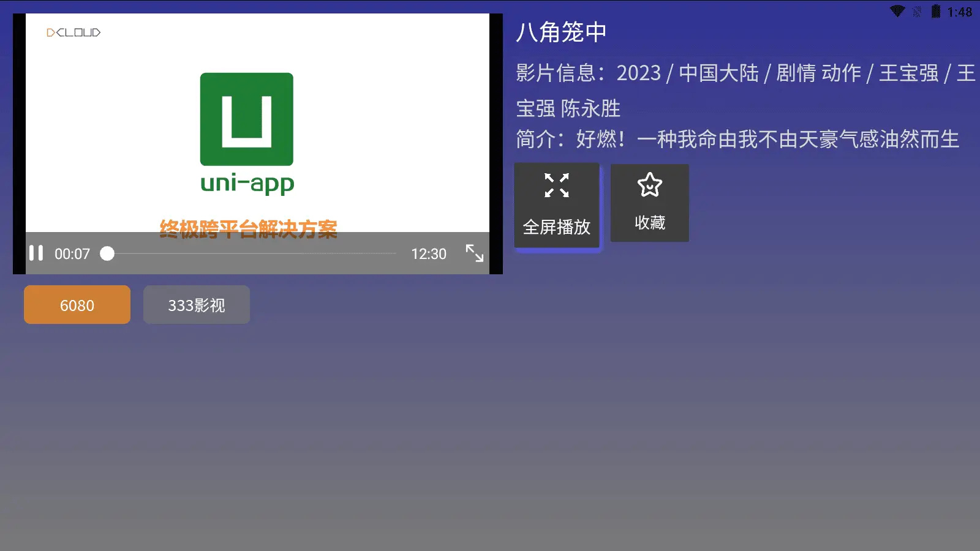This screenshot has width=980, height=551.
Task: Click the DCloud logo in the video
Action: pos(73,32)
